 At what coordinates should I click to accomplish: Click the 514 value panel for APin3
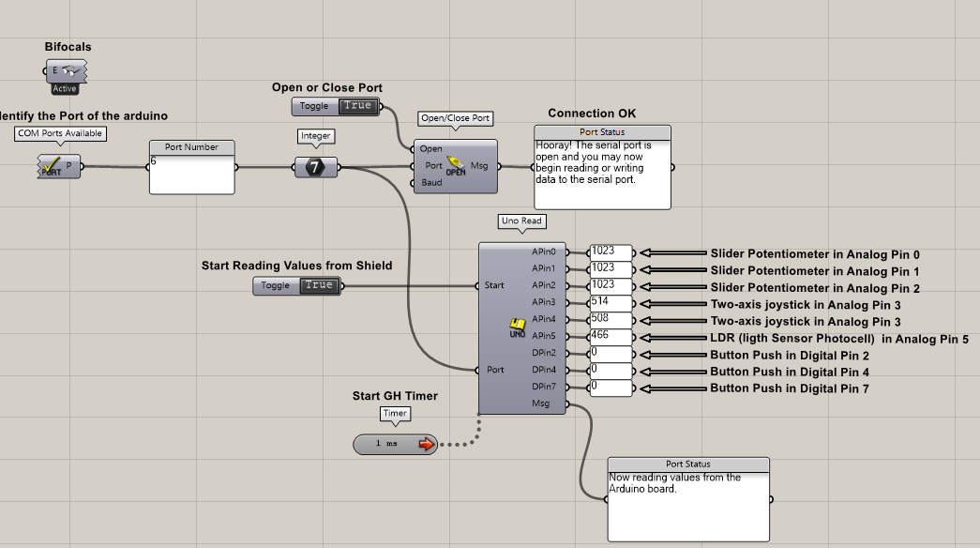tap(611, 303)
